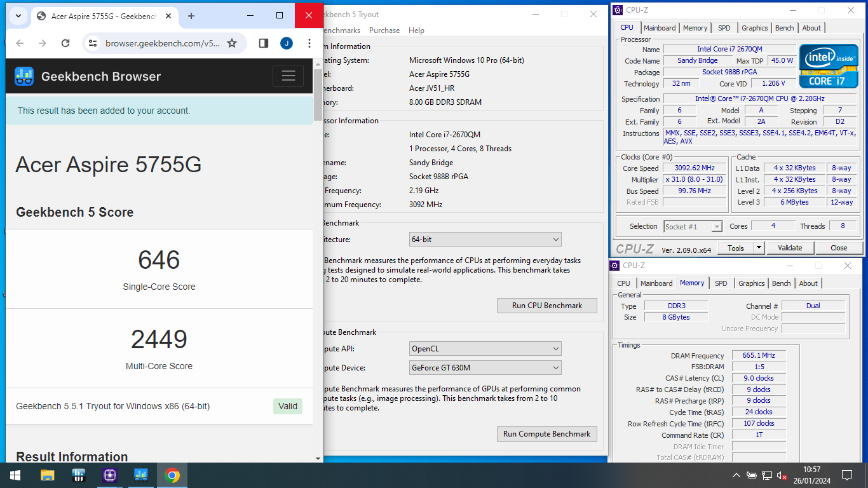Click Run Compute Benchmark button

coord(547,434)
